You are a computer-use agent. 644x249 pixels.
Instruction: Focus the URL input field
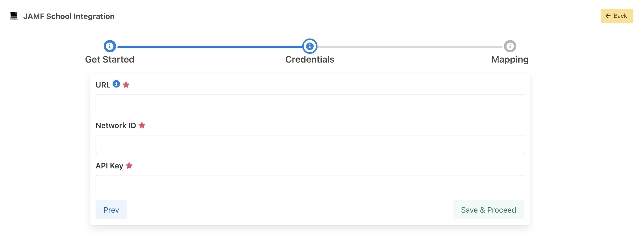pyautogui.click(x=310, y=104)
